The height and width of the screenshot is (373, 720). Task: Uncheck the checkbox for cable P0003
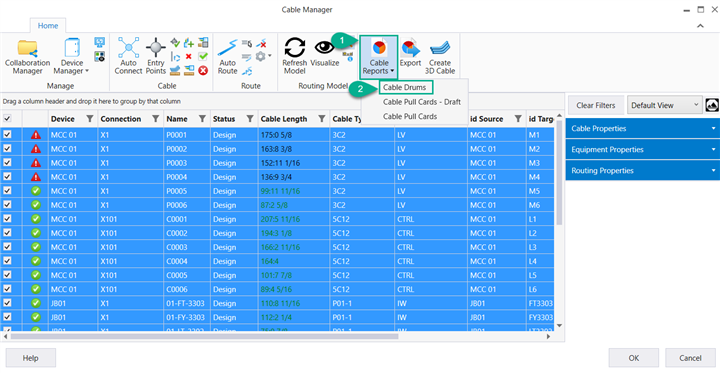click(x=7, y=163)
